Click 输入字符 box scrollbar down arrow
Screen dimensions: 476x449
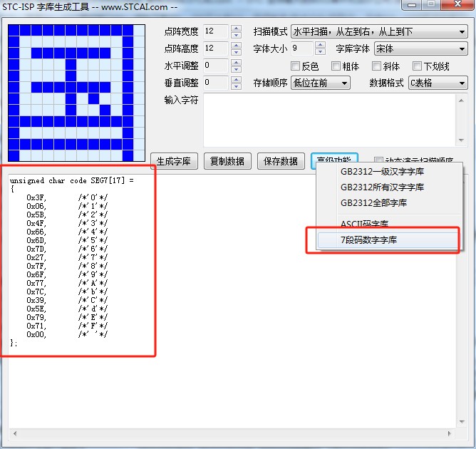(461, 140)
